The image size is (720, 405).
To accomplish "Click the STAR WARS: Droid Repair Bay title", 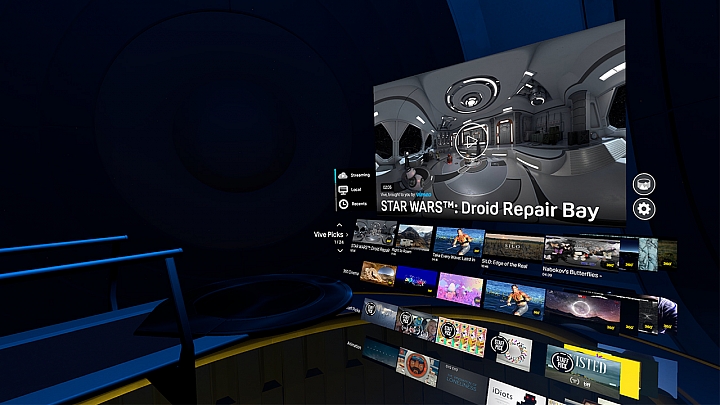I will click(x=489, y=209).
